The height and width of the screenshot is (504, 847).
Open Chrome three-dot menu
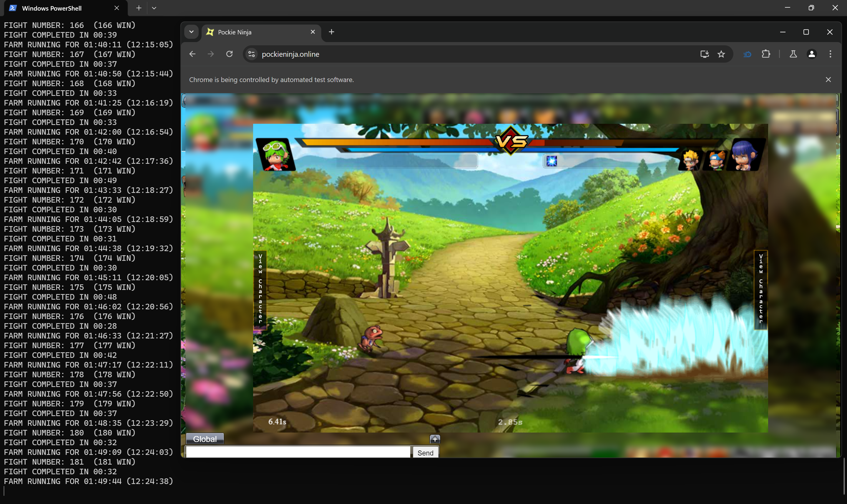(830, 54)
